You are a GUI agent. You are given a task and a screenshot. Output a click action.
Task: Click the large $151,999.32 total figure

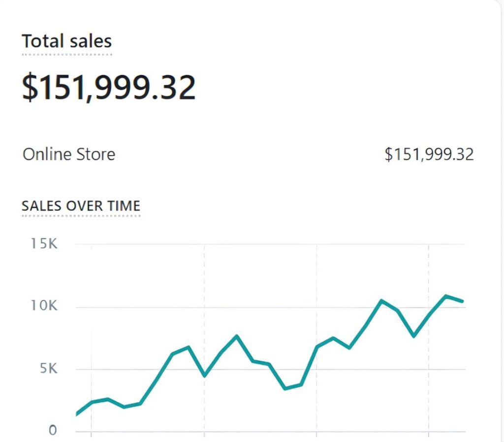click(109, 88)
